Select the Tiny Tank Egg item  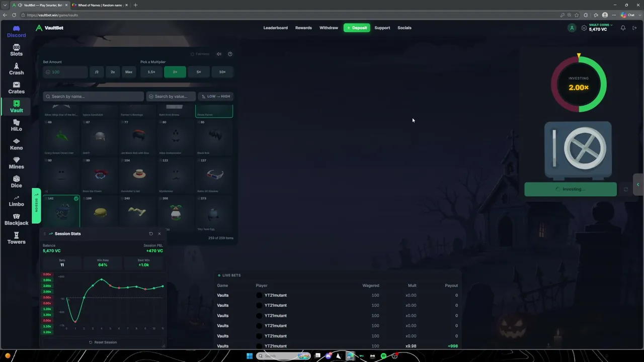click(214, 213)
